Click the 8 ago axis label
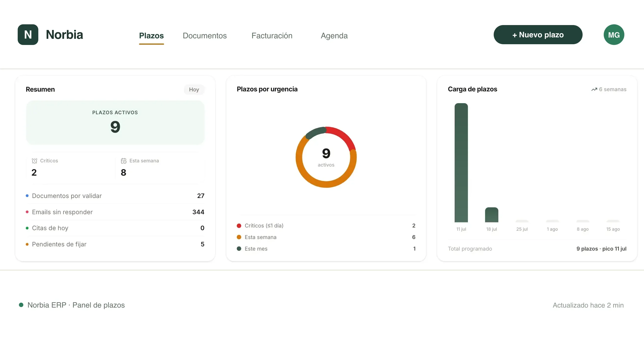The image size is (644, 339). pos(583,229)
